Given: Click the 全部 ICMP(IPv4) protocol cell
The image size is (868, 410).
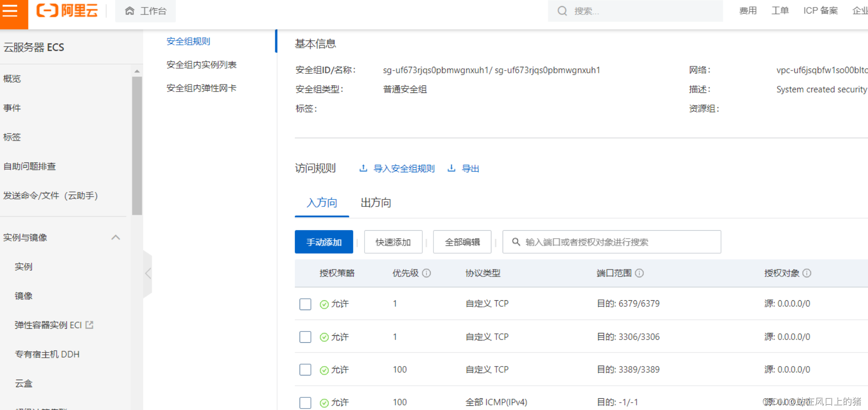Looking at the screenshot, I should (497, 402).
